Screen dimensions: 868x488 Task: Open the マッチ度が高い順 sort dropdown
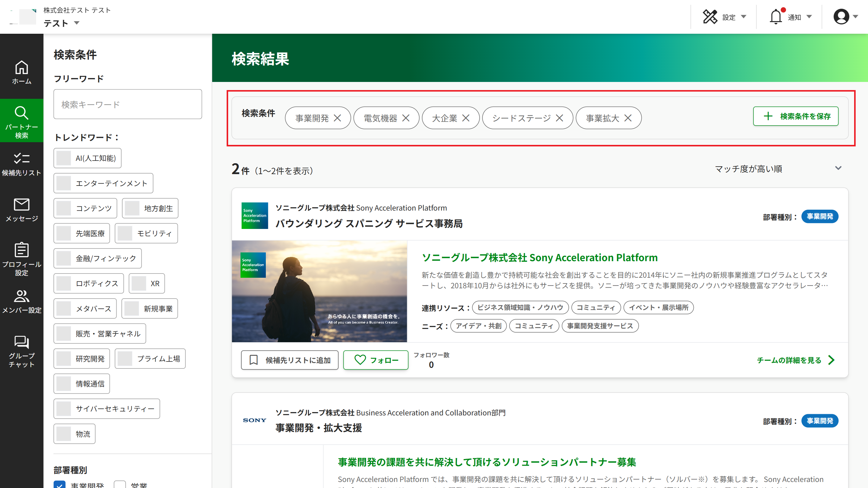click(778, 169)
